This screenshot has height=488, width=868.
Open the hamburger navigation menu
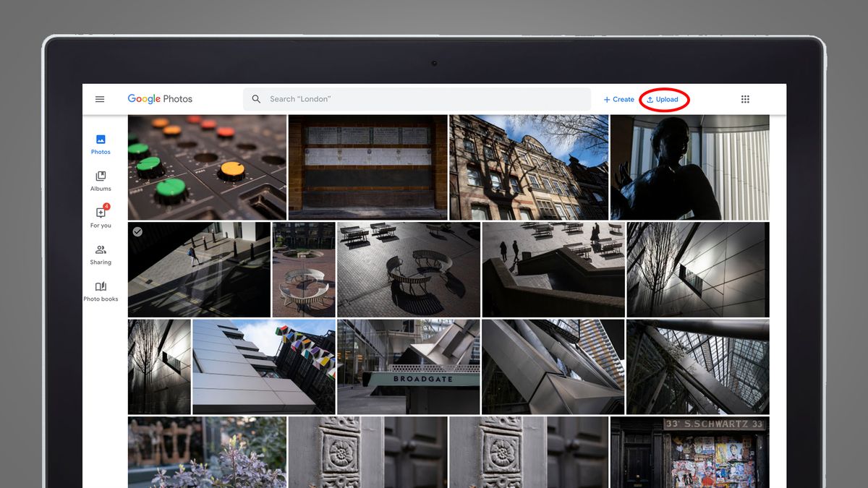[100, 99]
